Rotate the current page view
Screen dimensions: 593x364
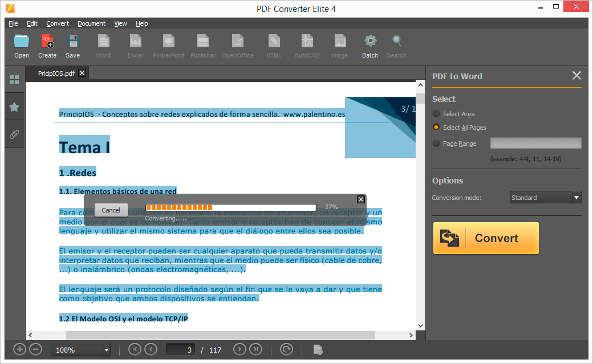click(x=286, y=349)
